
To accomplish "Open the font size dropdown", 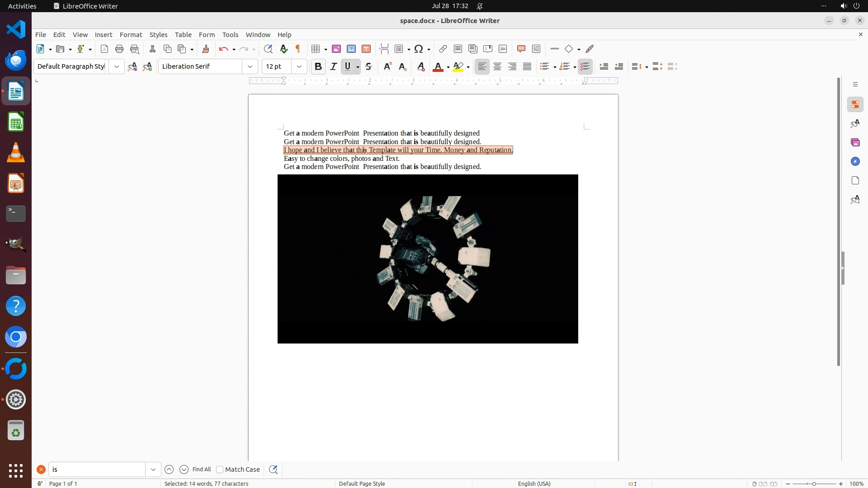I will click(x=299, y=66).
